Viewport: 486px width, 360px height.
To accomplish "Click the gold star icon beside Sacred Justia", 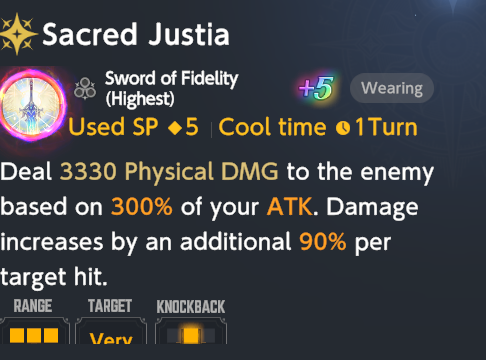I will [x=17, y=34].
